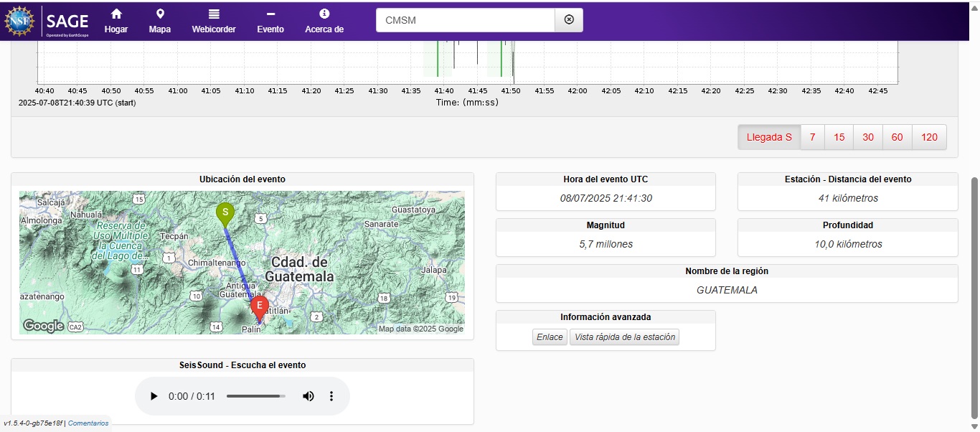Toggle the Llegada S button
The width and height of the screenshot is (980, 432).
tap(768, 137)
